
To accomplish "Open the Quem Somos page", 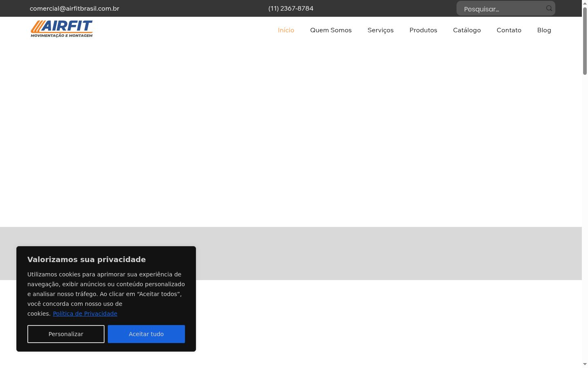I will pyautogui.click(x=331, y=30).
